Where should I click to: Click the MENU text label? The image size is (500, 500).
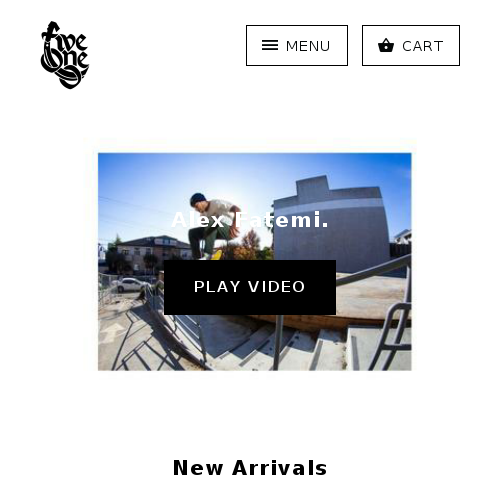[308, 46]
